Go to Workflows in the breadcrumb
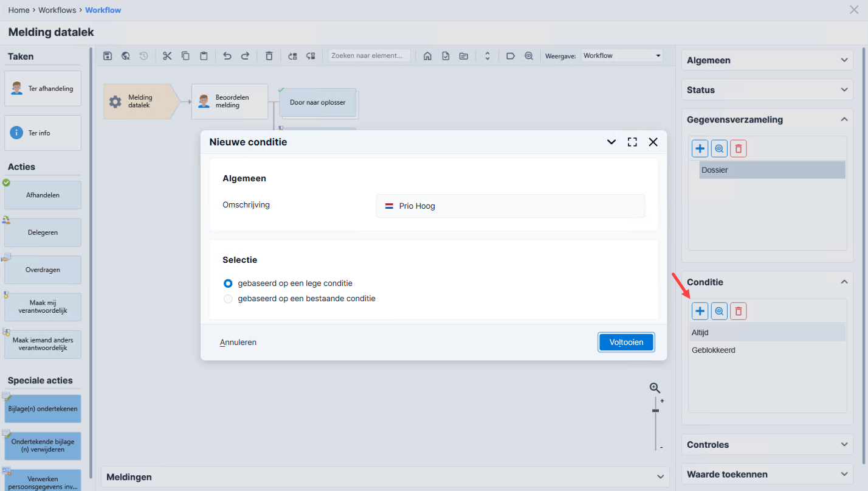This screenshot has height=491, width=868. point(58,10)
